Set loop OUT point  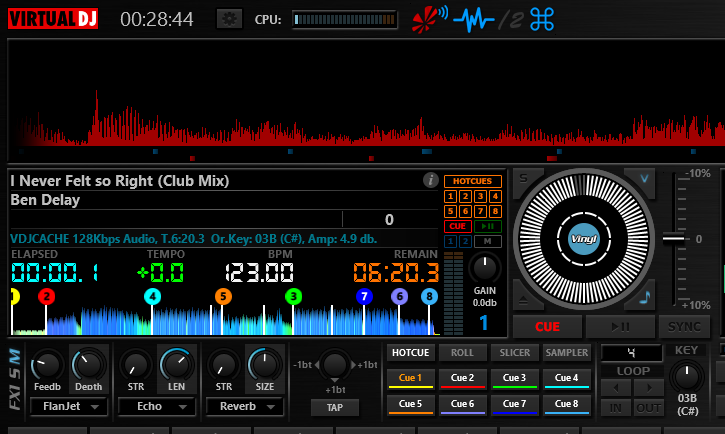point(649,408)
